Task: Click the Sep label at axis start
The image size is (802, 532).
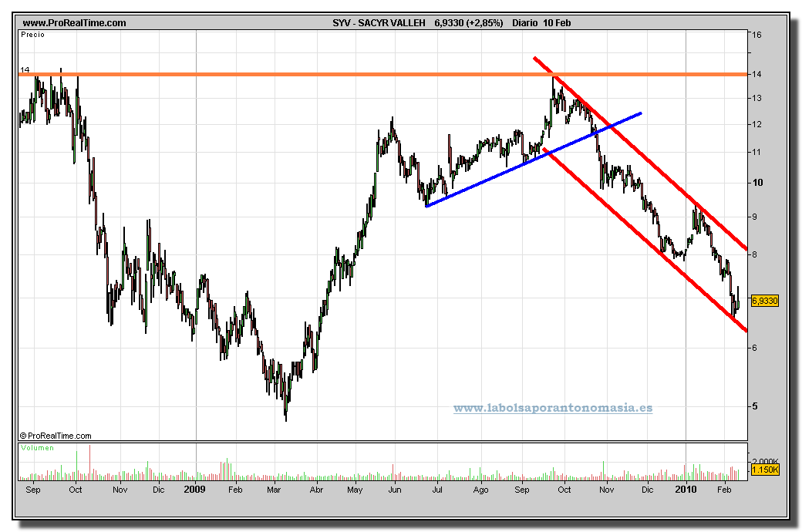Action: [32, 490]
